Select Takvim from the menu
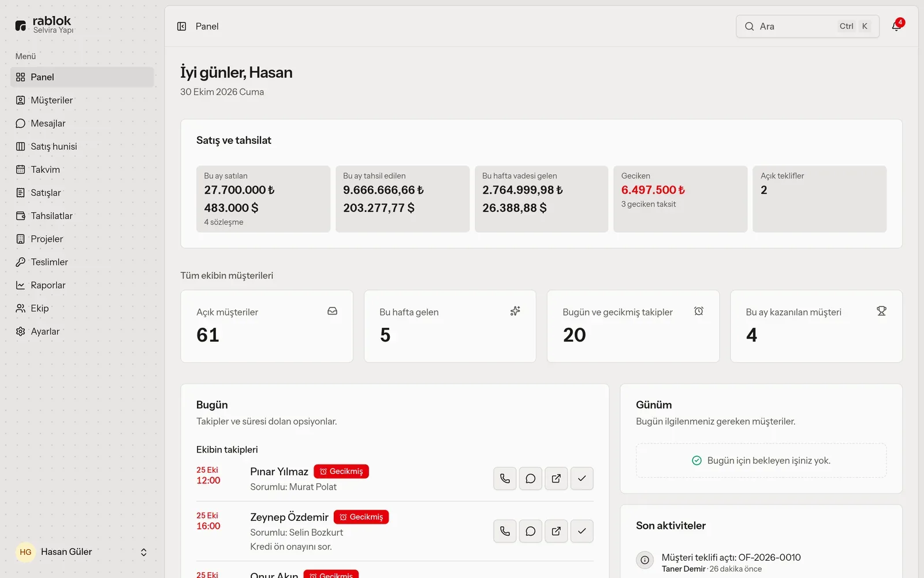 click(82, 169)
